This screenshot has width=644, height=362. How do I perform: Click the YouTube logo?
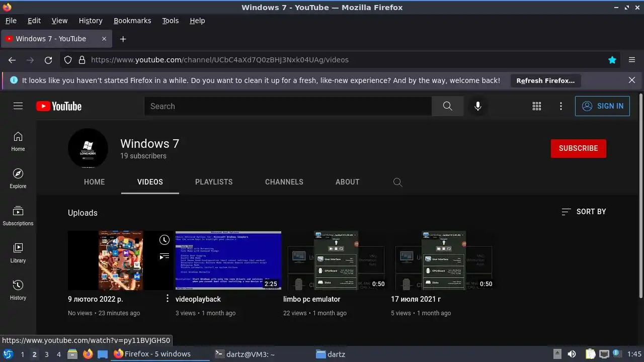tap(59, 106)
